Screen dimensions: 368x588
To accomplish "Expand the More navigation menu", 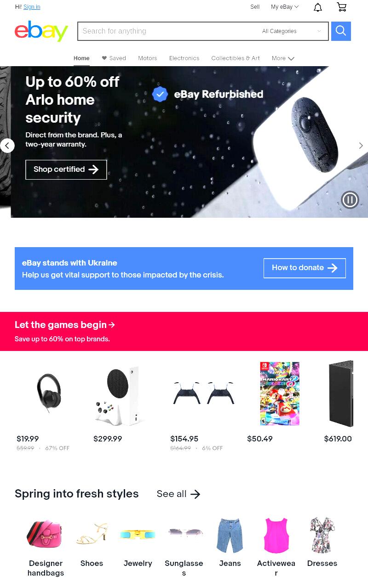I will pyautogui.click(x=283, y=58).
